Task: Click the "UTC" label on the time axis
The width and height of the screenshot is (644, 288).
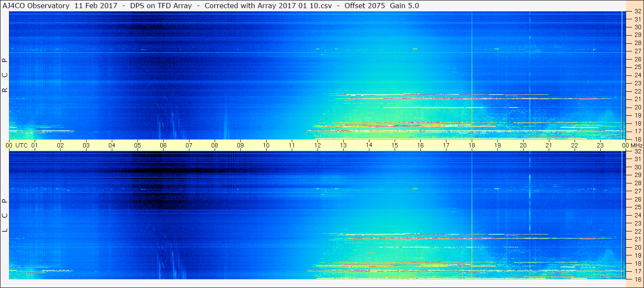Action: click(x=21, y=146)
